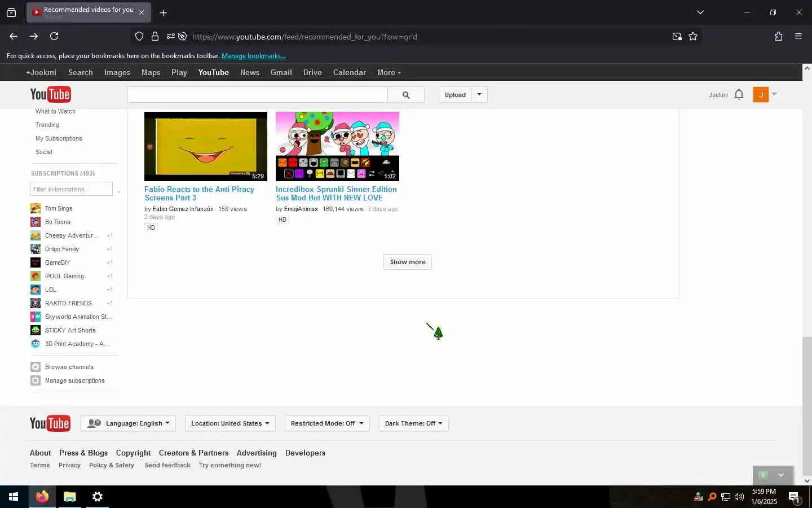812x508 pixels.
Task: Expand the bottom-right chat panel chevron
Action: pyautogui.click(x=781, y=475)
